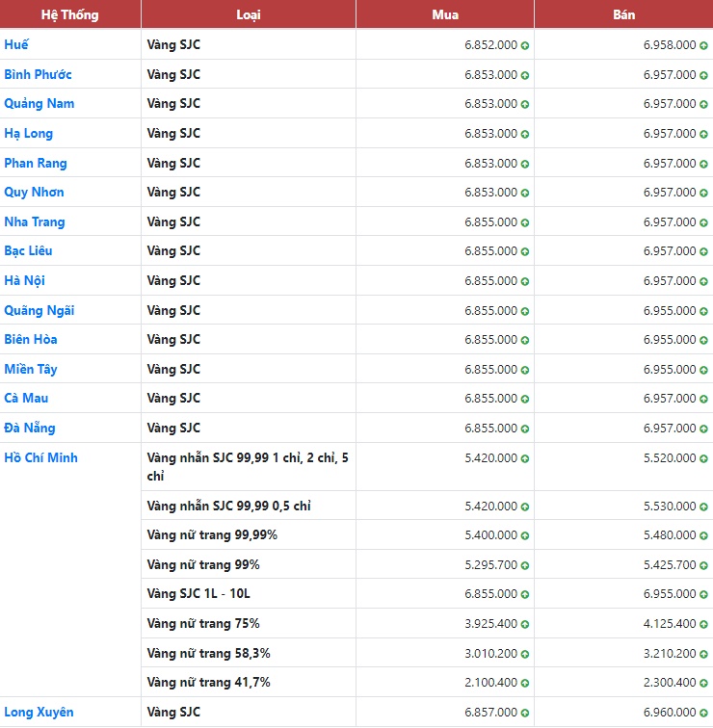Image resolution: width=713 pixels, height=728 pixels.
Task: Click green up icon beside Huế sell price 6.958.000
Action: click(x=703, y=45)
